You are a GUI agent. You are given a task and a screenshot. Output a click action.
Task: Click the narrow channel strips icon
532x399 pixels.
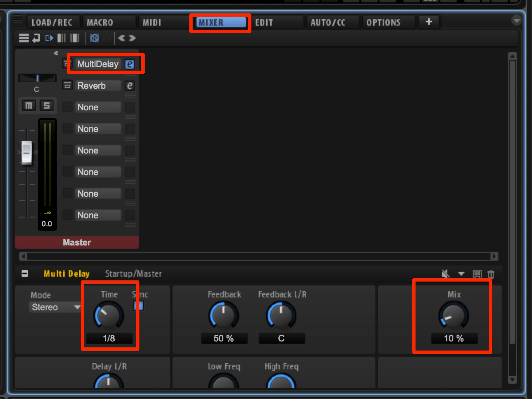pos(62,38)
